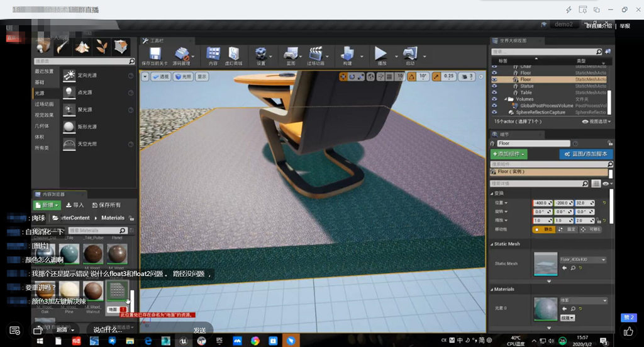Toggle visibility eye for Statue actor
This screenshot has height=347, width=644.
494,86
